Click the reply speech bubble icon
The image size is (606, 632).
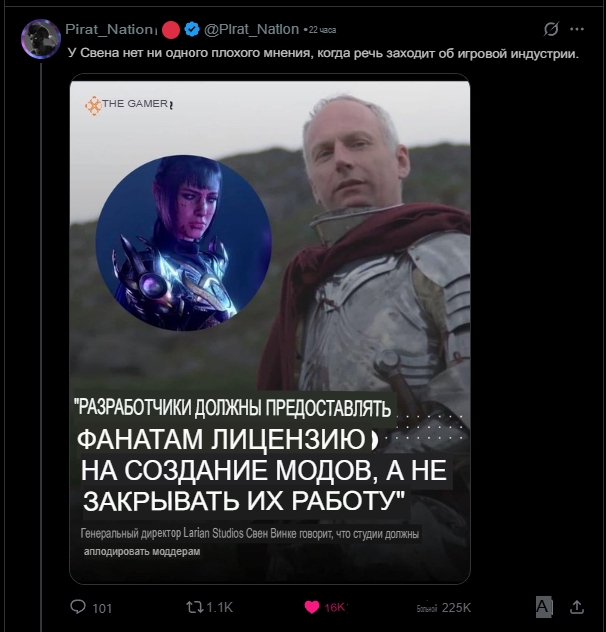pyautogui.click(x=78, y=607)
